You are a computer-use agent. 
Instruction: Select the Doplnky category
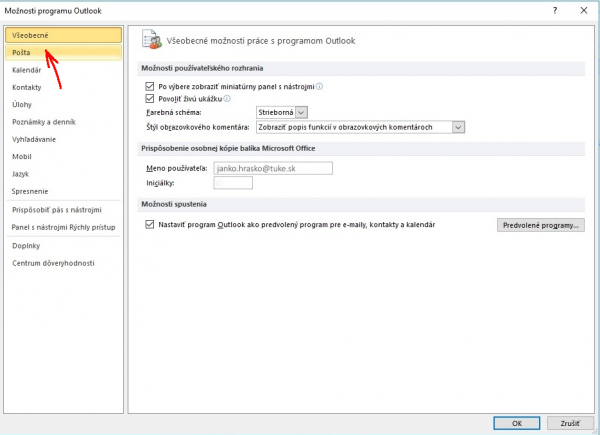(x=64, y=246)
